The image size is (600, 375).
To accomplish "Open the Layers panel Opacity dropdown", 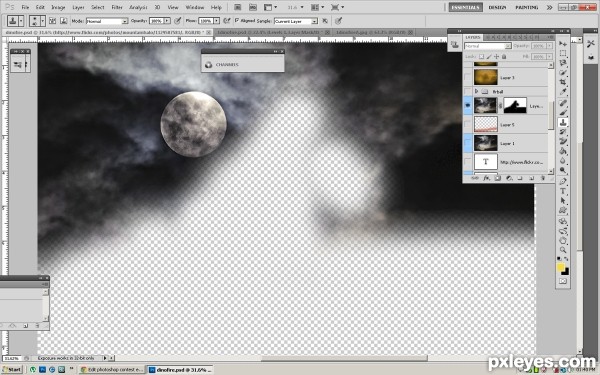I will coord(549,46).
